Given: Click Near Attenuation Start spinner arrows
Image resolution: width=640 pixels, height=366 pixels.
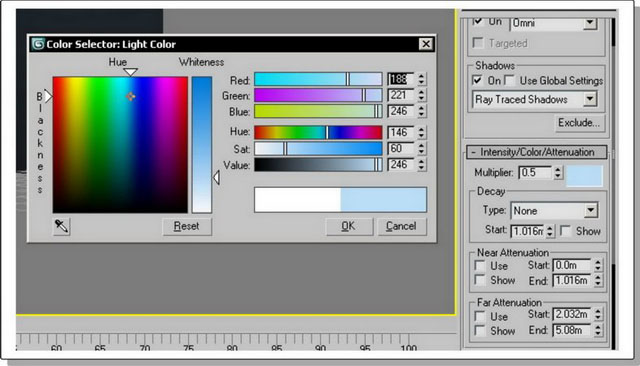Looking at the screenshot, I should tap(598, 265).
